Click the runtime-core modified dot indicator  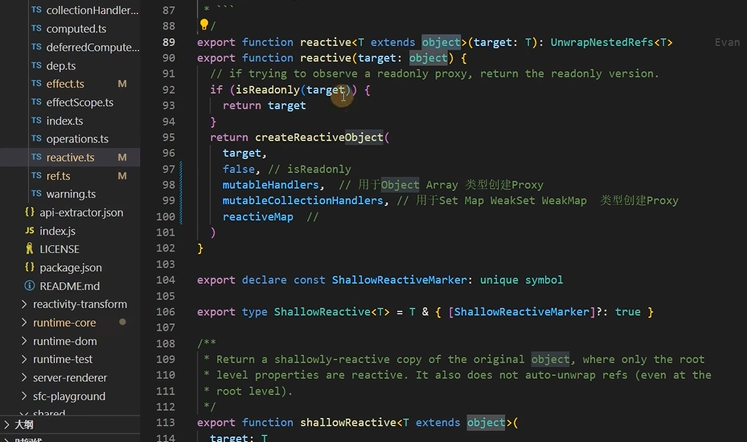coord(122,322)
